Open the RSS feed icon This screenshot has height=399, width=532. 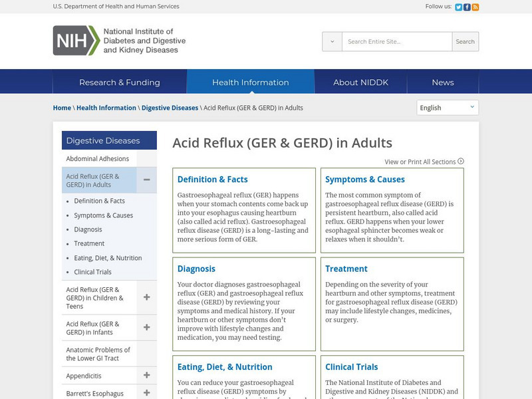click(x=475, y=7)
